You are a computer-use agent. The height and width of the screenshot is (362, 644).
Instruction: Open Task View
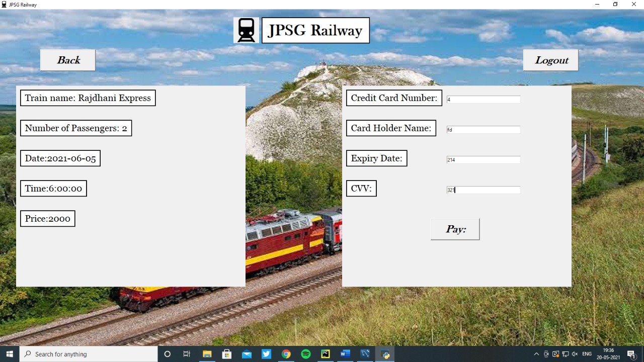click(187, 353)
